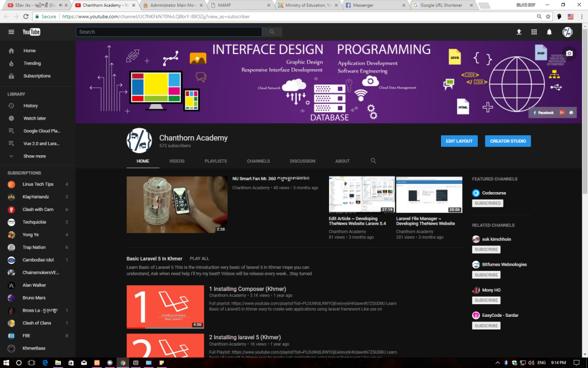Toggle the Subscribed button for Codecourse
This screenshot has width=588, height=368.
tap(488, 203)
